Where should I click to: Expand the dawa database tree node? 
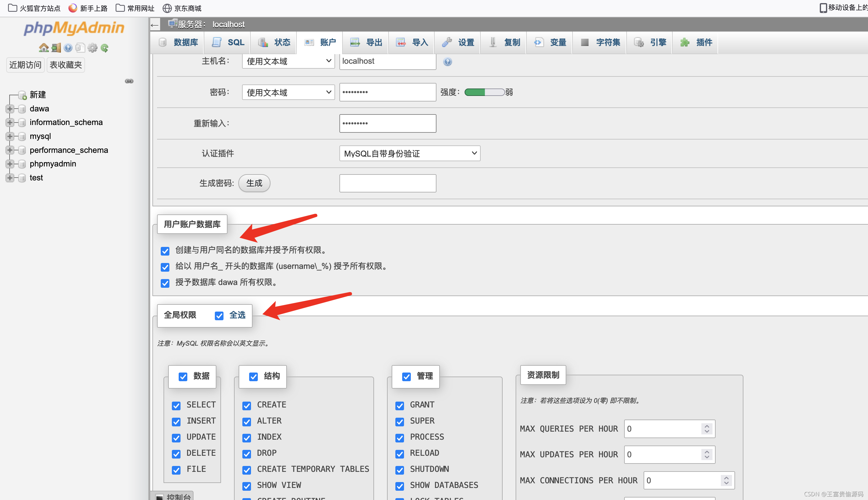pyautogui.click(x=10, y=109)
